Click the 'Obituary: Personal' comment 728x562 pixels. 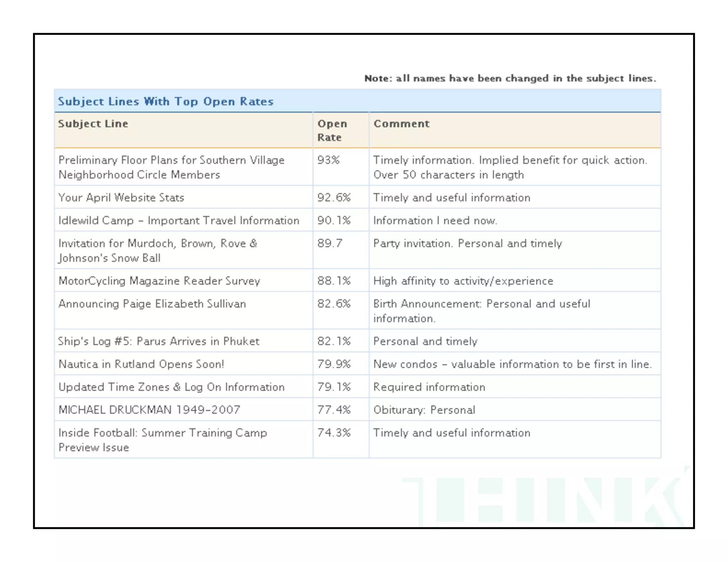point(424,410)
